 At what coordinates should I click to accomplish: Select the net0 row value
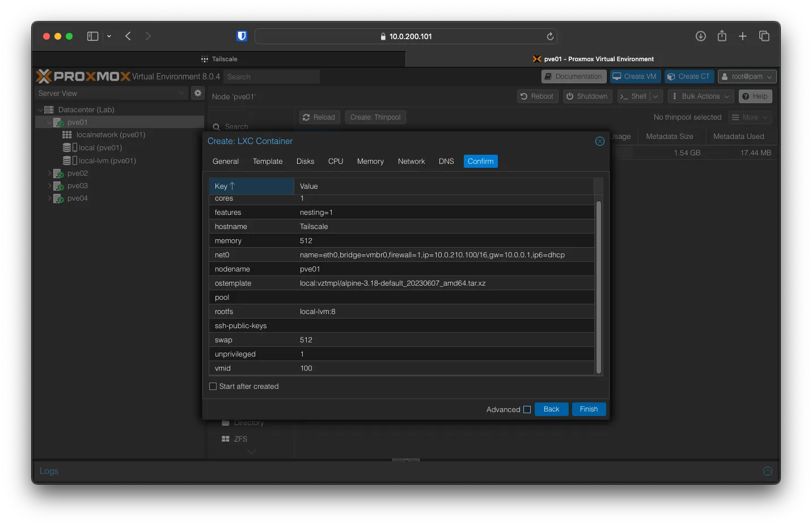(x=432, y=255)
